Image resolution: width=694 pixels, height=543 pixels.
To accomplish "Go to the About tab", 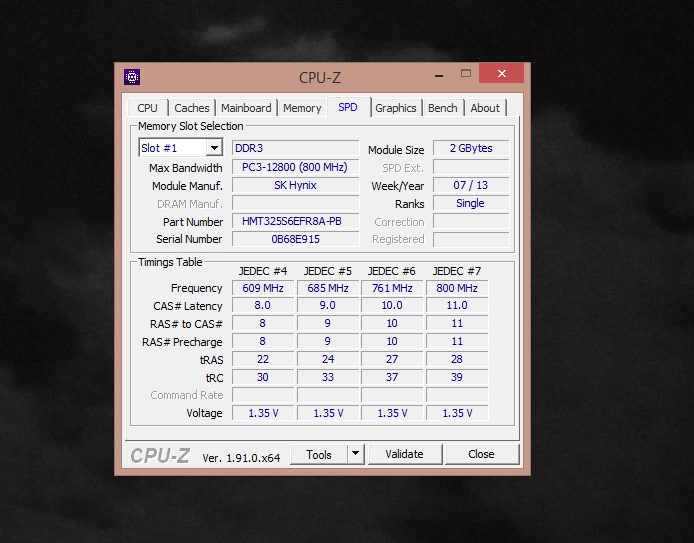I will 485,108.
